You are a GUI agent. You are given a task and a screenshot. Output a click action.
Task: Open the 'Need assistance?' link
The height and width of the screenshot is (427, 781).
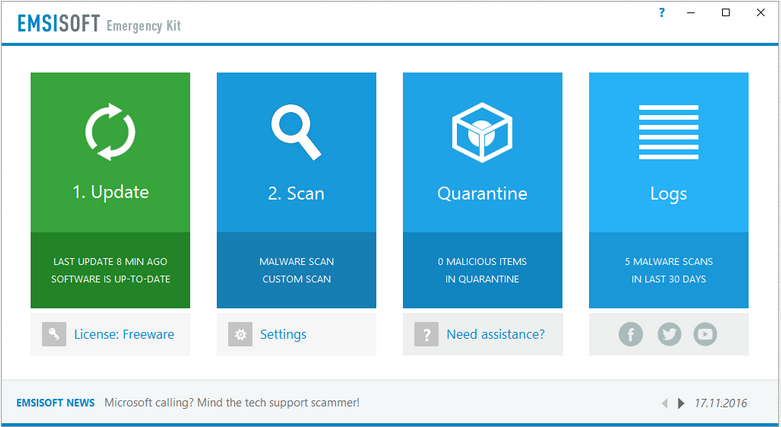(x=496, y=334)
